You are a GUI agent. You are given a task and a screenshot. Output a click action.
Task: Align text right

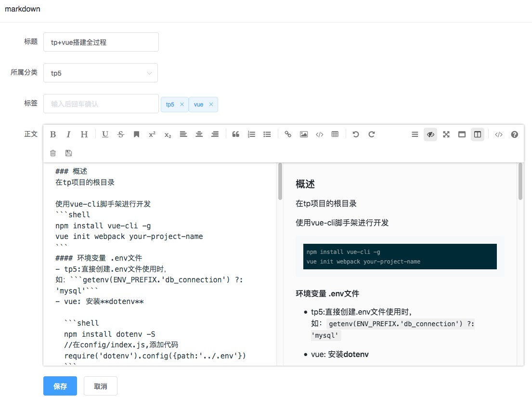click(x=215, y=134)
